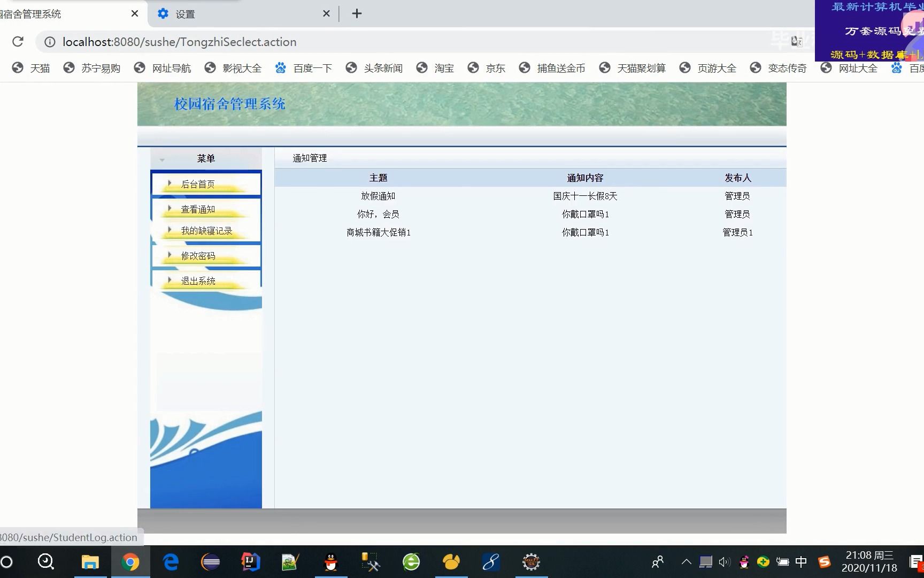Launch Microsoft Edge from the taskbar
Image resolution: width=924 pixels, height=578 pixels.
[170, 562]
